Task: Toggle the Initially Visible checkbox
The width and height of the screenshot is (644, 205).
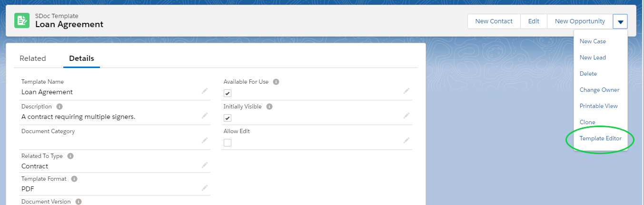Action: click(x=228, y=118)
